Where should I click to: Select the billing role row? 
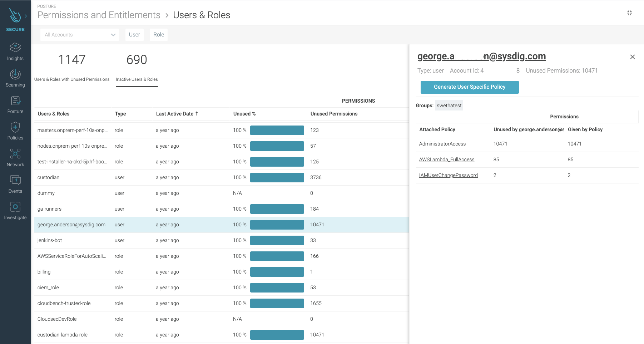click(x=222, y=272)
